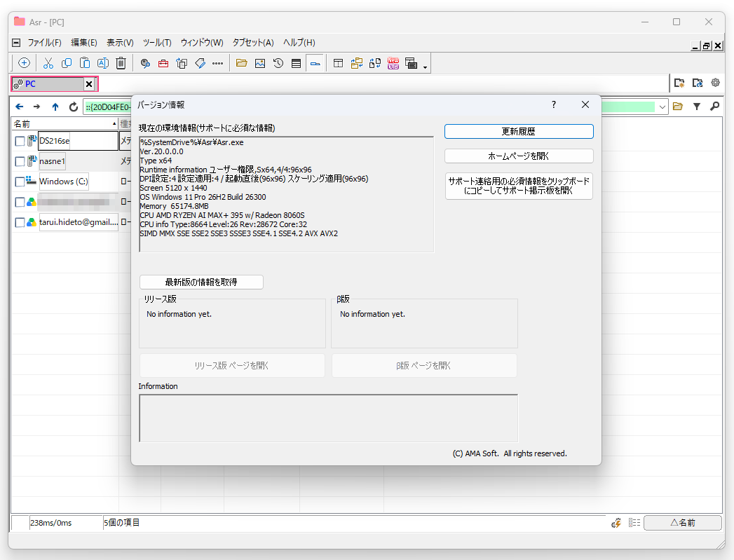Click the search magnifier icon

click(x=714, y=107)
